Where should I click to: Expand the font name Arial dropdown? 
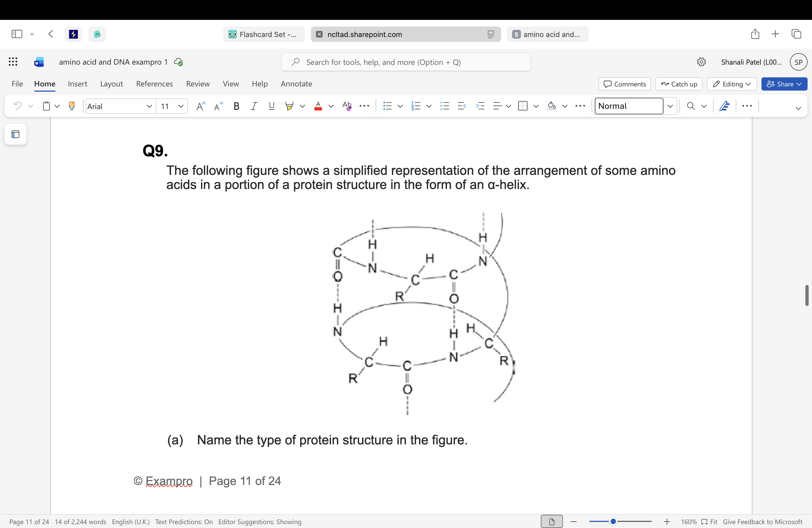tap(149, 106)
